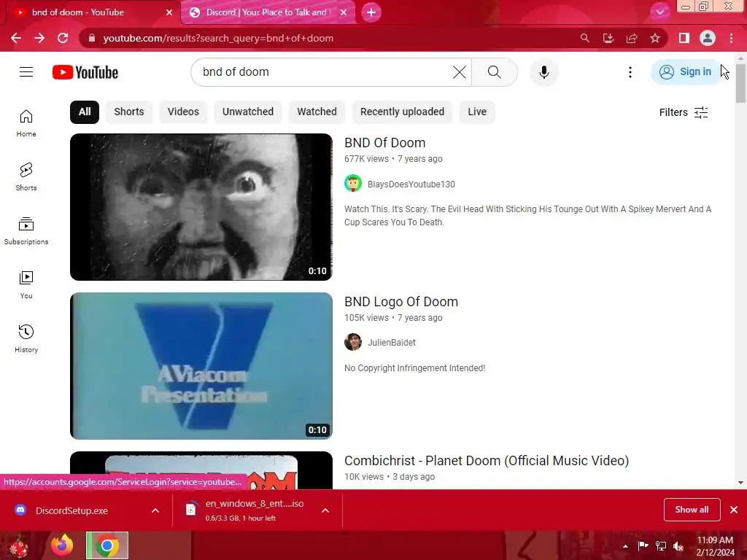Click the install app icon in address bar
Viewport: 747px width, 560px height.
pyautogui.click(x=608, y=38)
